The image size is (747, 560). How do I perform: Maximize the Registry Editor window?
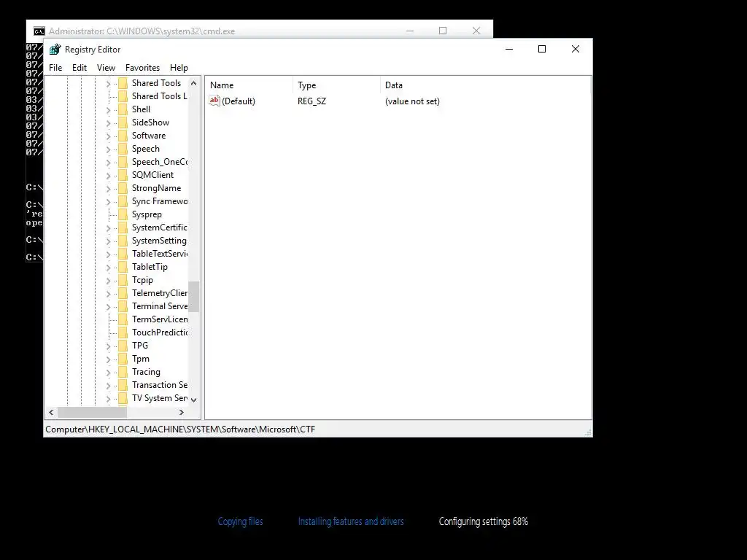(x=542, y=49)
